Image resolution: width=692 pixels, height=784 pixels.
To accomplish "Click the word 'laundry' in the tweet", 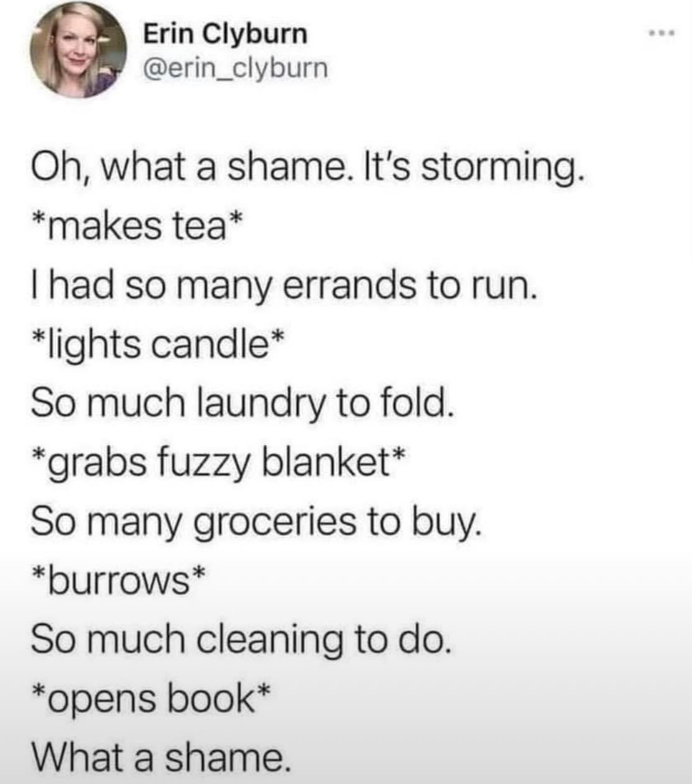I will pos(261,405).
